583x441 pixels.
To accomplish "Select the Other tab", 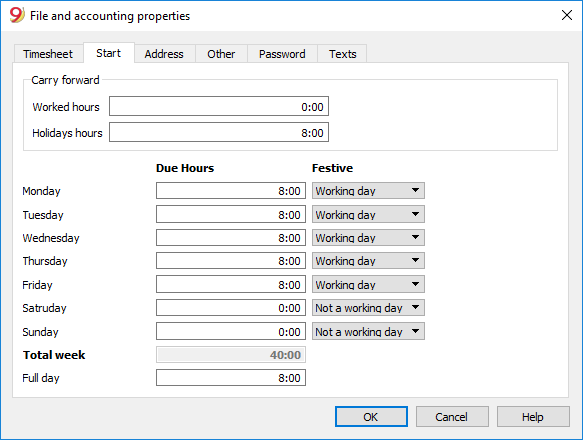I will pos(221,54).
